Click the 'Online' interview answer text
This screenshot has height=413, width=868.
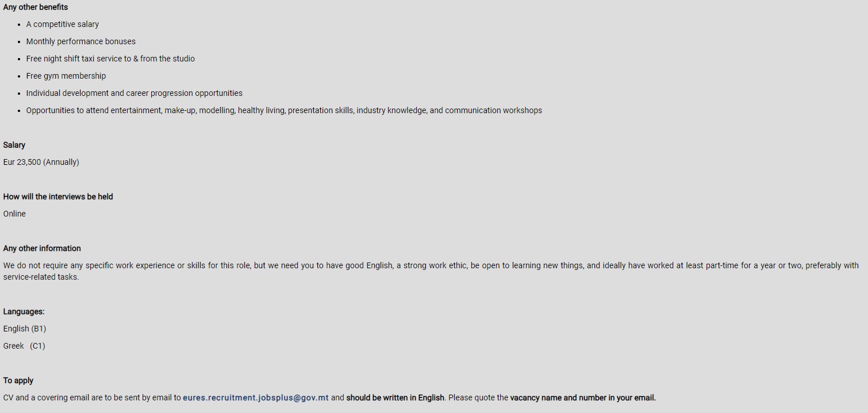[14, 214]
